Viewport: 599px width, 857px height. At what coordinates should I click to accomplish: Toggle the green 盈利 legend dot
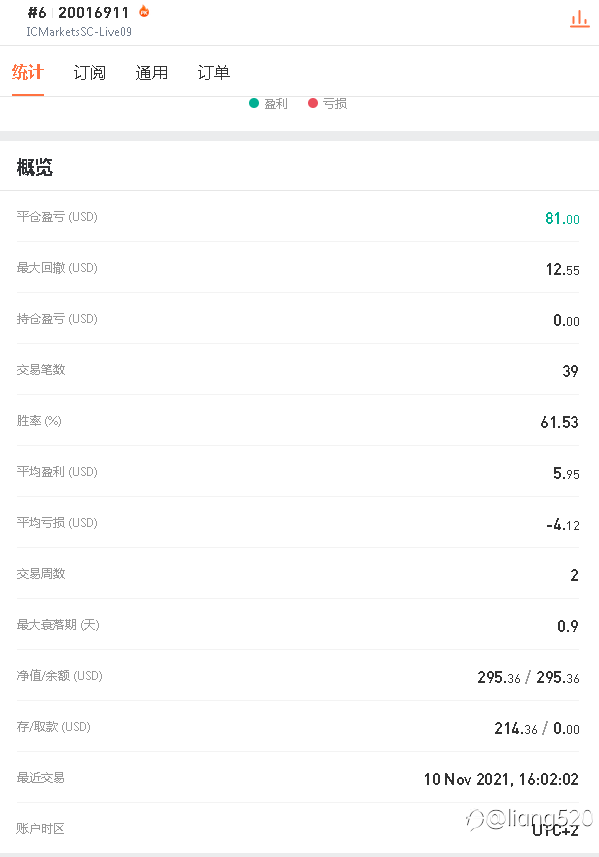click(254, 103)
